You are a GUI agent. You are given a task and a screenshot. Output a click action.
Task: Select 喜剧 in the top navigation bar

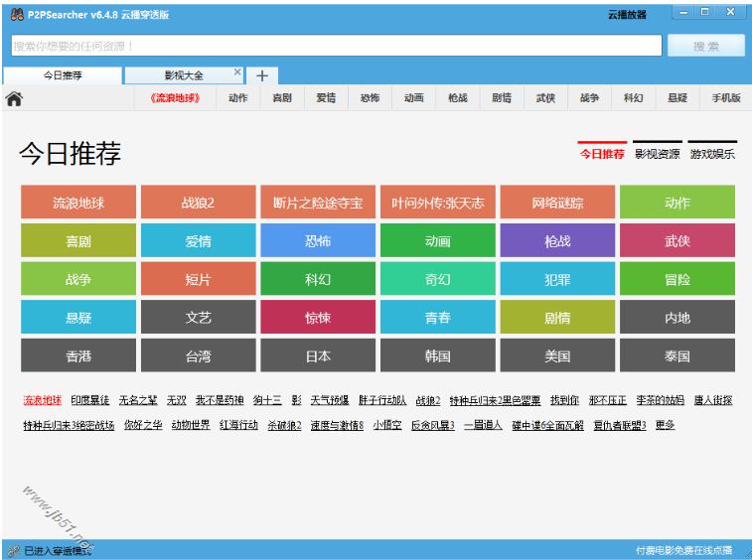282,98
